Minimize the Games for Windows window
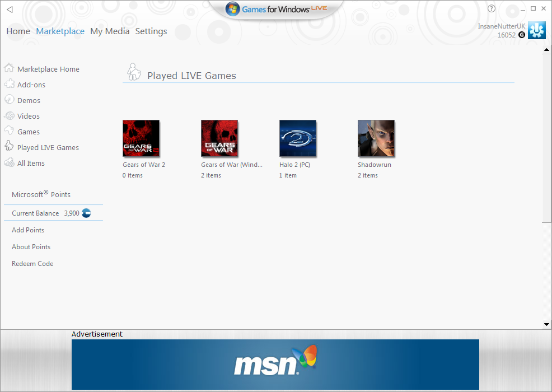The height and width of the screenshot is (392, 552). [x=523, y=9]
